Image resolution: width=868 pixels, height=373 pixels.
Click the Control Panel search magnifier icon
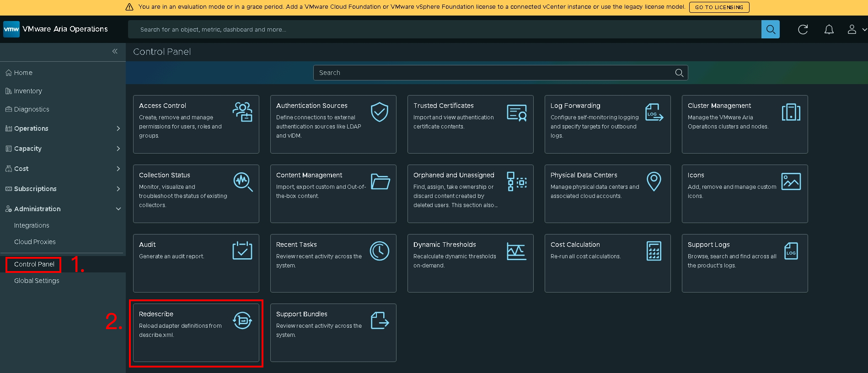pos(679,73)
